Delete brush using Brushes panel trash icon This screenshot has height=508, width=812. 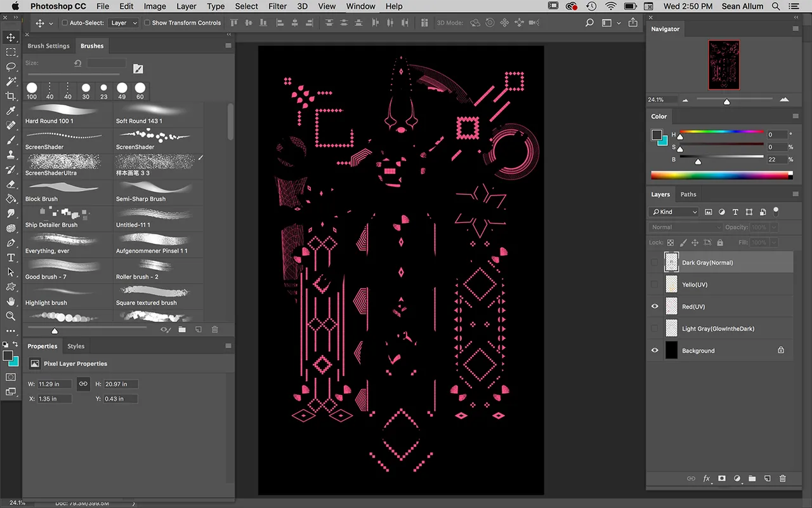click(x=214, y=330)
